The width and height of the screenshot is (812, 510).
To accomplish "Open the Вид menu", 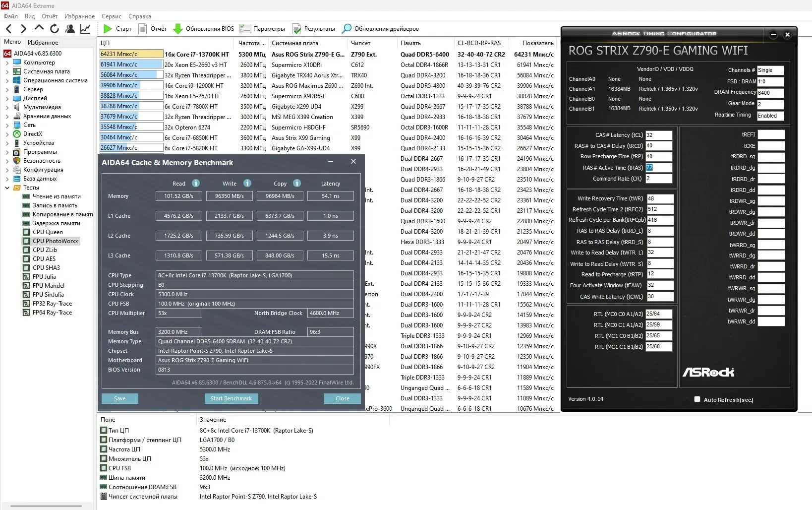I will [x=30, y=16].
